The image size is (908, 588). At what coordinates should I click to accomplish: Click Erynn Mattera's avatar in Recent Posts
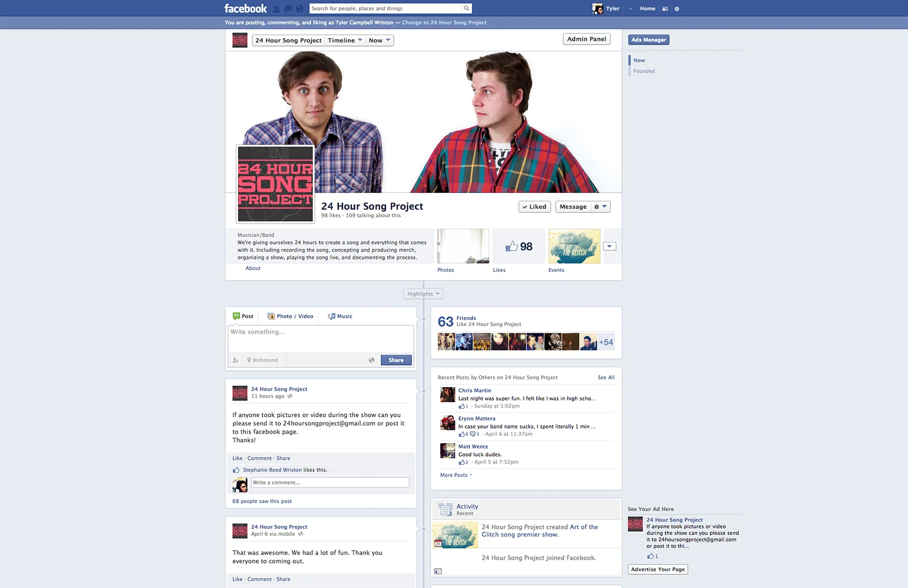[x=447, y=423]
